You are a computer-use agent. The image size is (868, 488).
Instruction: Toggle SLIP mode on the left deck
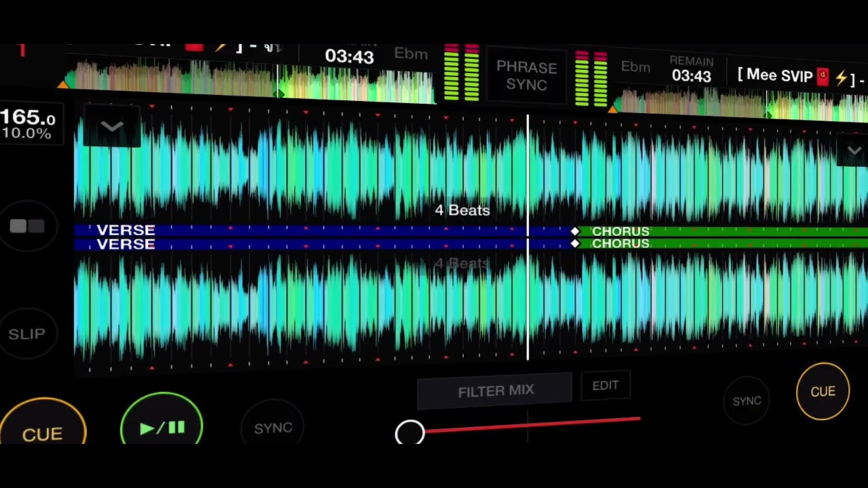pos(27,333)
